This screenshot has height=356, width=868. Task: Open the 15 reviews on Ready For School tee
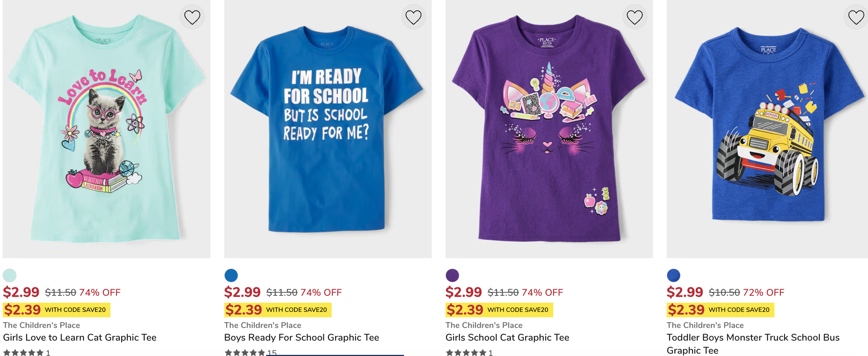pos(271,352)
